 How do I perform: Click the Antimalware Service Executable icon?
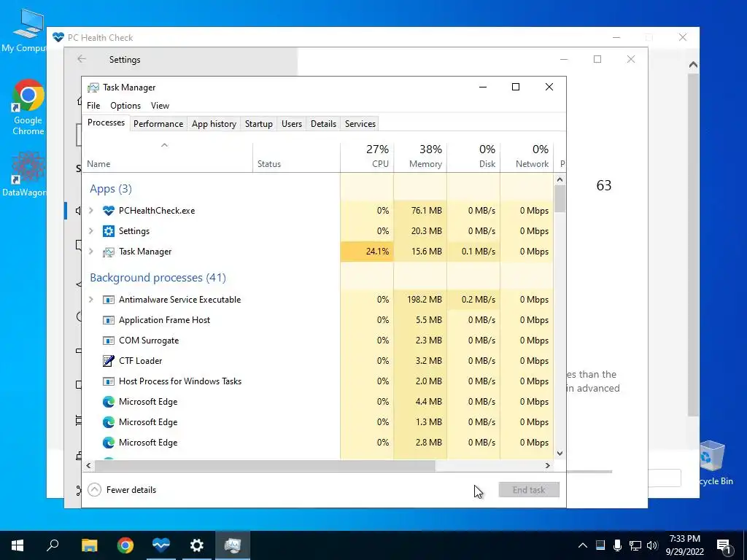pyautogui.click(x=109, y=300)
